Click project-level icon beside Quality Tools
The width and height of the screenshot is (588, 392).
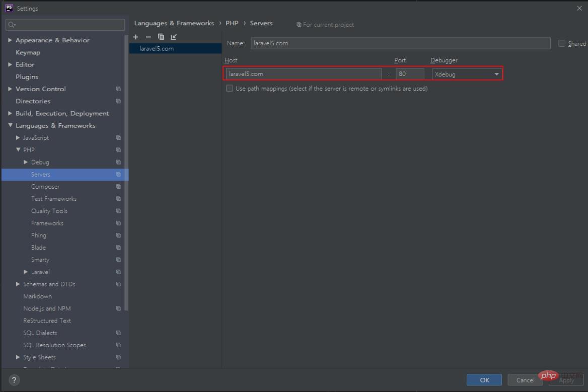pyautogui.click(x=118, y=211)
